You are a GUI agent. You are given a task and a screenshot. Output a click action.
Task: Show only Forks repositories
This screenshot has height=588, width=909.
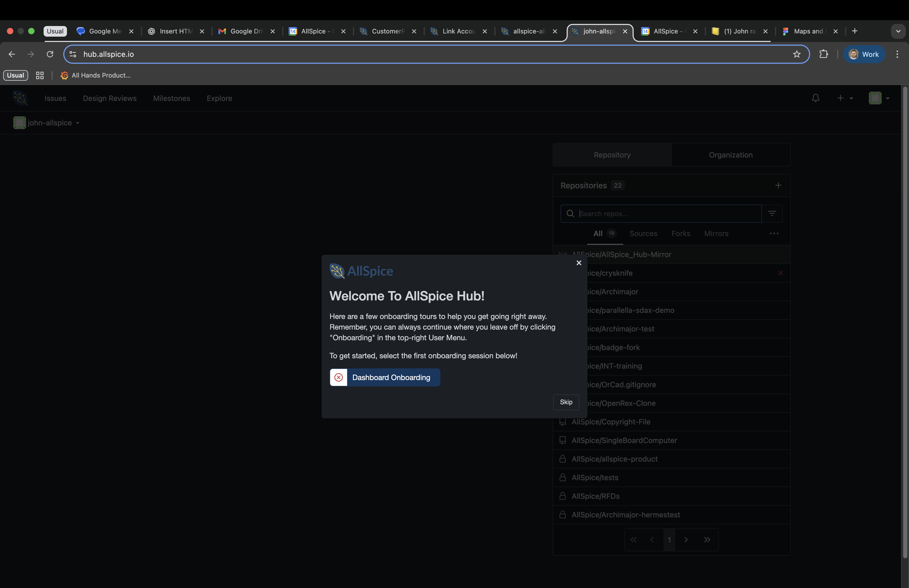(681, 233)
